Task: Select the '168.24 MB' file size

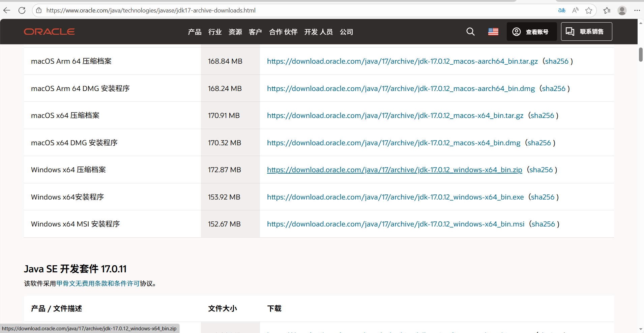Action: coord(225,89)
